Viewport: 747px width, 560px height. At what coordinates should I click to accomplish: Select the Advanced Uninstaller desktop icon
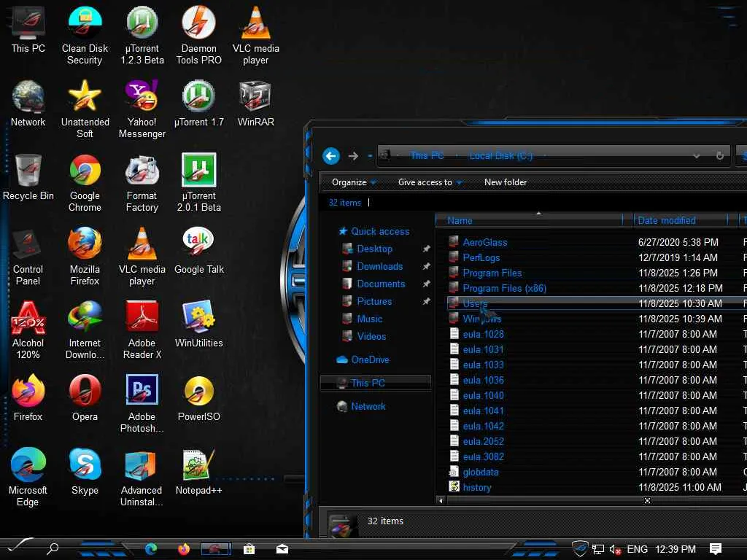pos(142,478)
